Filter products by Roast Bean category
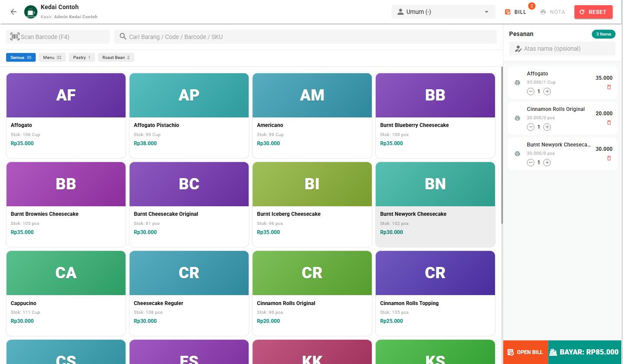 click(x=116, y=57)
